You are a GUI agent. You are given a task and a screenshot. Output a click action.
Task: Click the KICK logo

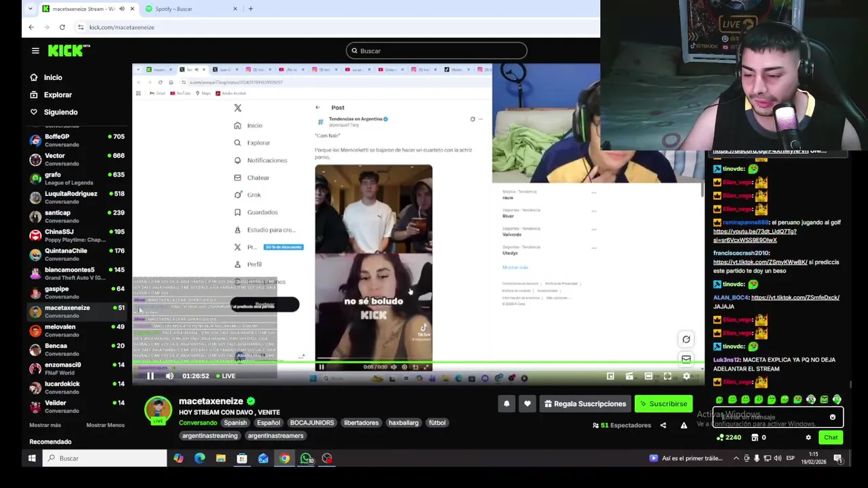click(x=68, y=50)
